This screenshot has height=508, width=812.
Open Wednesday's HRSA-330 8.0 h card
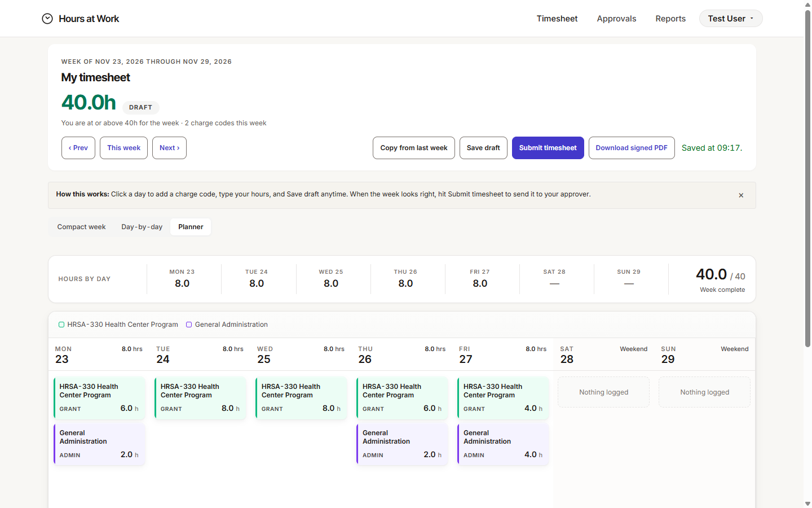click(301, 398)
